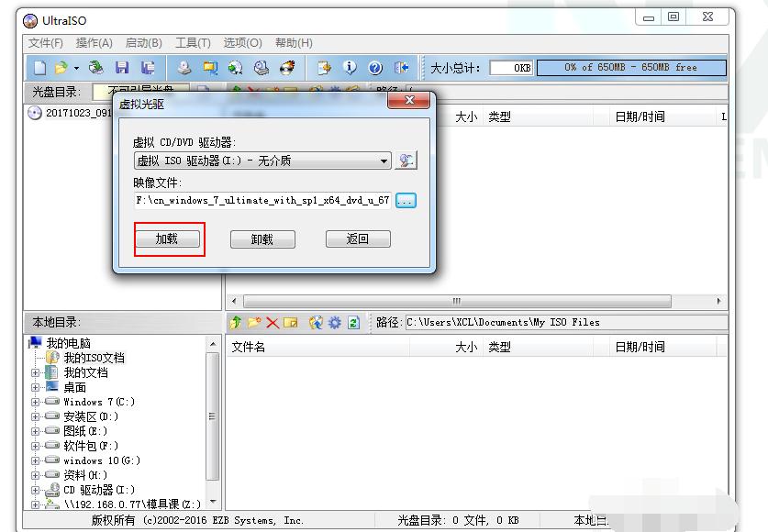Click the disc capacity usage bar

click(x=630, y=68)
